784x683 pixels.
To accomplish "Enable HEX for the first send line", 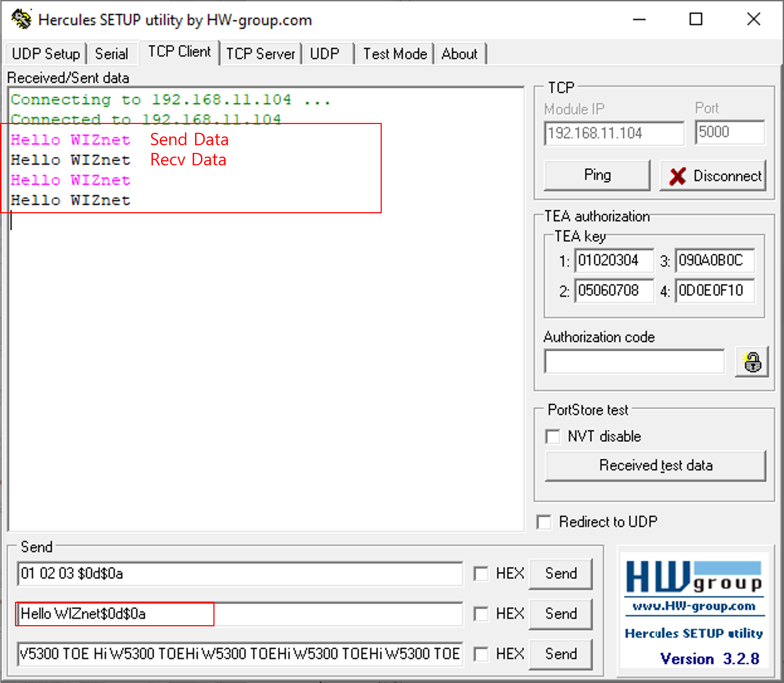I will [x=481, y=573].
